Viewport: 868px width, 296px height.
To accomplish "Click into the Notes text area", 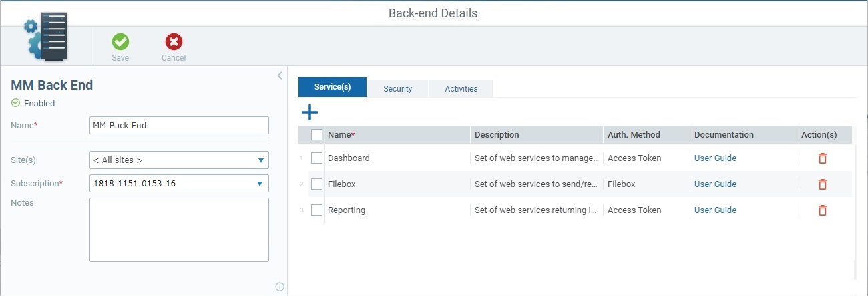I will coord(179,229).
